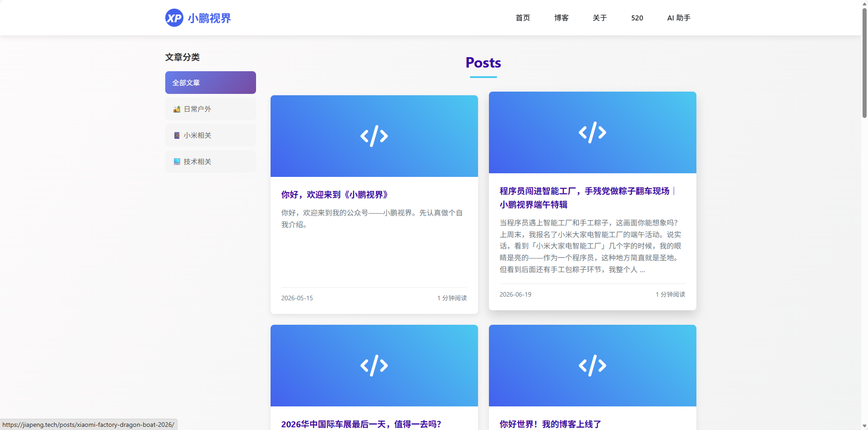Filter by 日常户外 category

tap(211, 109)
